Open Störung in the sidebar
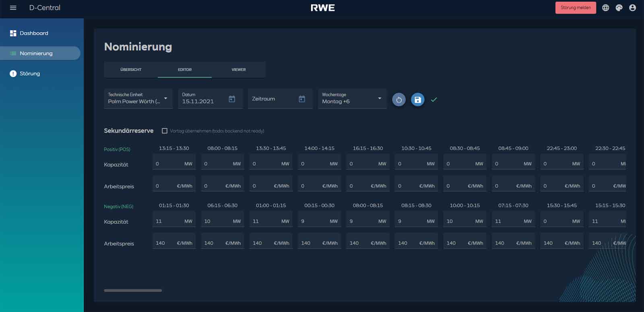 [x=30, y=74]
